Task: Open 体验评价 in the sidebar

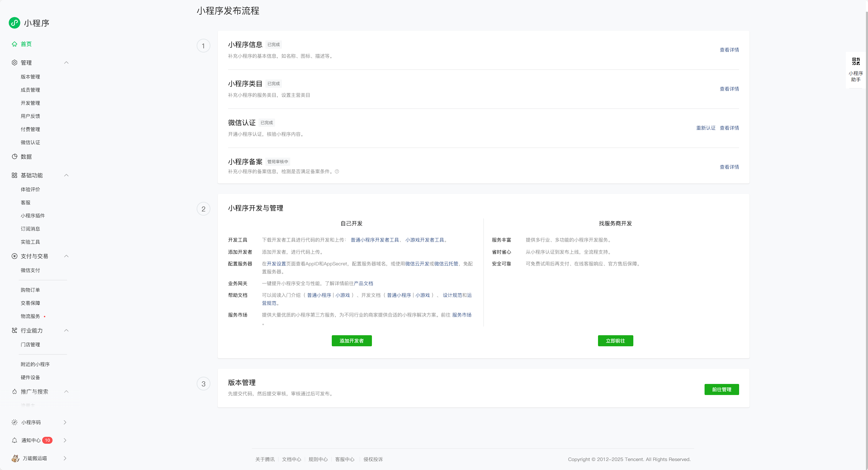Action: click(x=30, y=189)
